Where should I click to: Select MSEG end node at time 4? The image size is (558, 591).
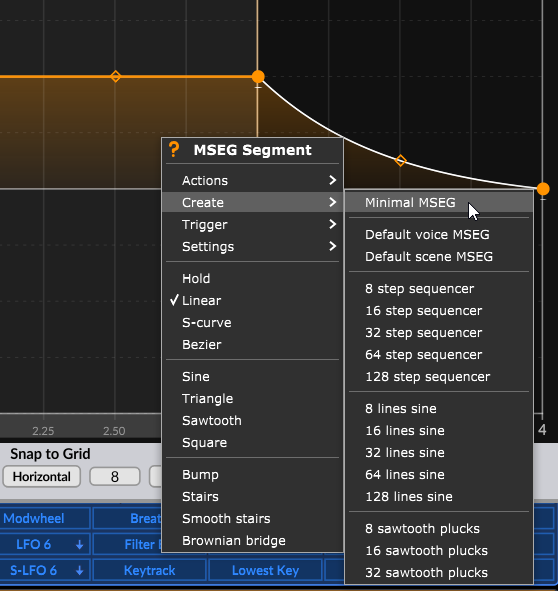coord(543,188)
